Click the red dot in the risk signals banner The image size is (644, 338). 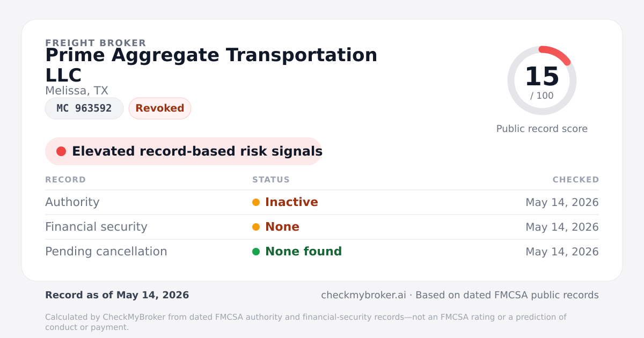(61, 151)
